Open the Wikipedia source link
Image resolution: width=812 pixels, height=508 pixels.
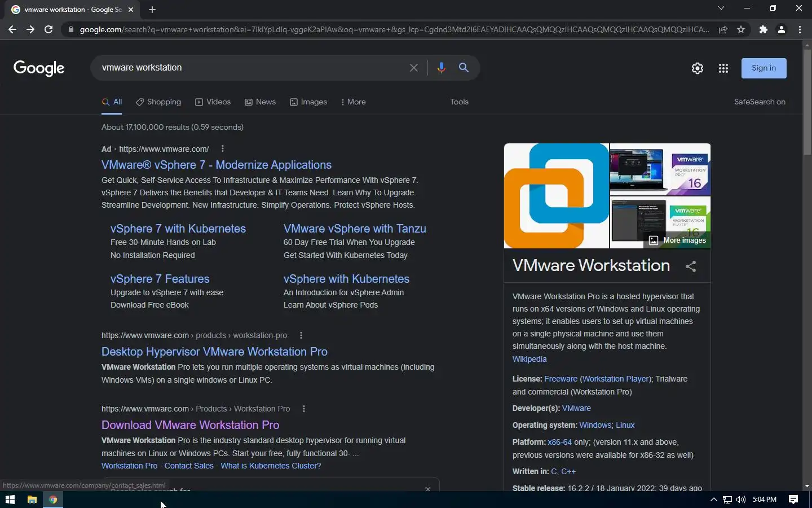click(x=529, y=359)
